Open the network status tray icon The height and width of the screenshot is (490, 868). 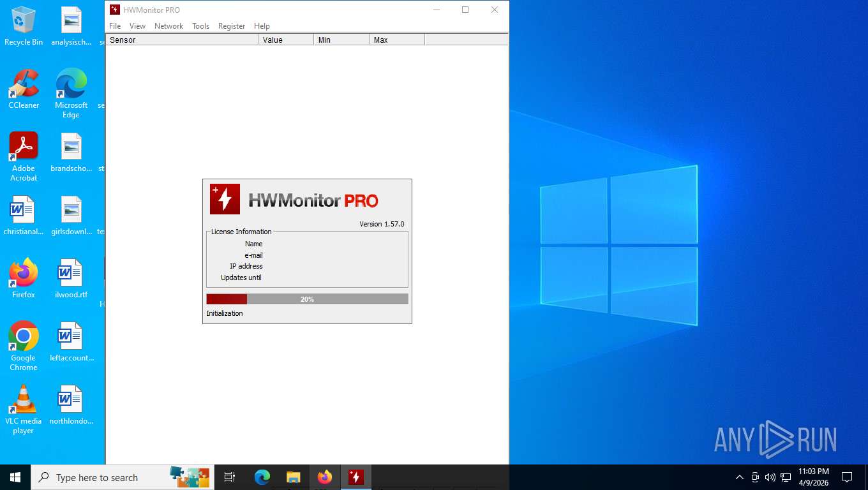[x=786, y=477]
